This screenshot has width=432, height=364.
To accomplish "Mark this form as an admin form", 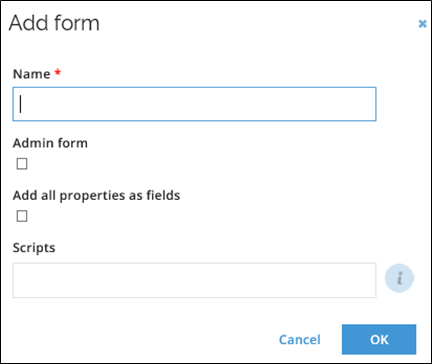I will (22, 164).
